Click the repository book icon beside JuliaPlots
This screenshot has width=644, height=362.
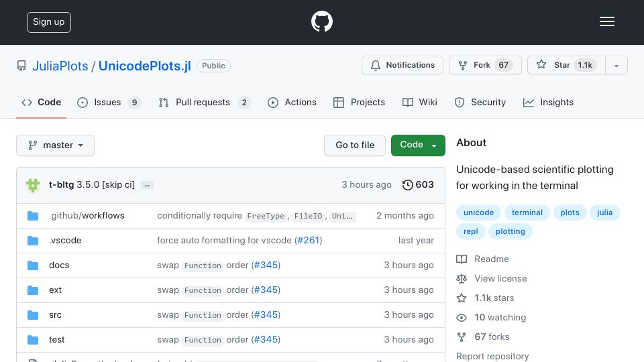21,66
